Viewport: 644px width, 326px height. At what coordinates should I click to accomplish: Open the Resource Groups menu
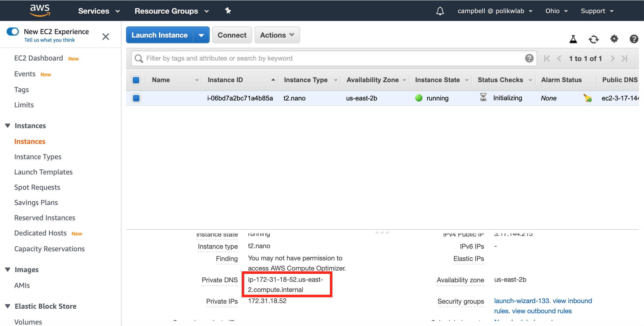pyautogui.click(x=172, y=11)
